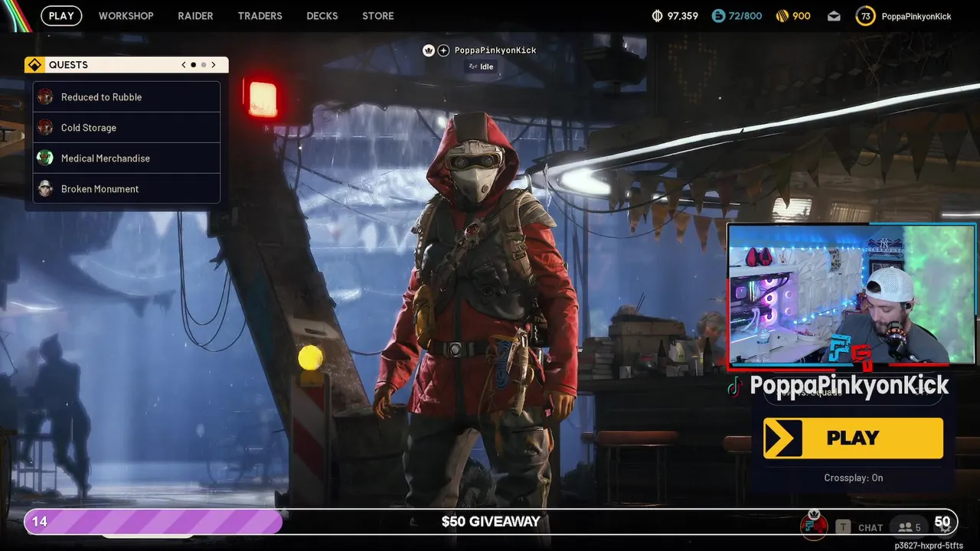Click the coin currency icon beside 97,359
Image resolution: width=980 pixels, height=551 pixels.
click(657, 15)
